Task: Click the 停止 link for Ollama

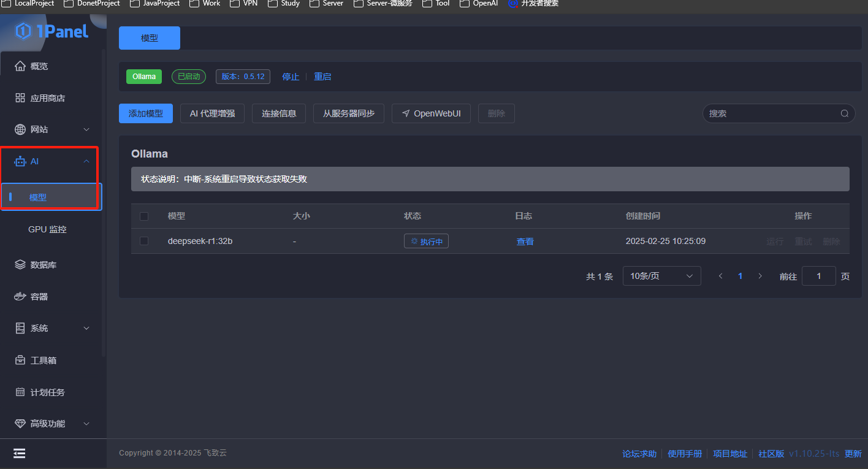Action: (x=291, y=77)
